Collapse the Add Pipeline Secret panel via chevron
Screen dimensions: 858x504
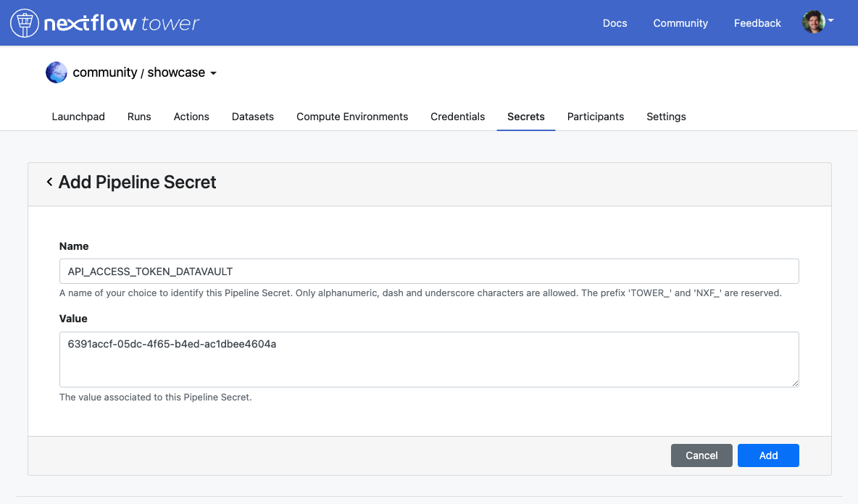tap(49, 182)
